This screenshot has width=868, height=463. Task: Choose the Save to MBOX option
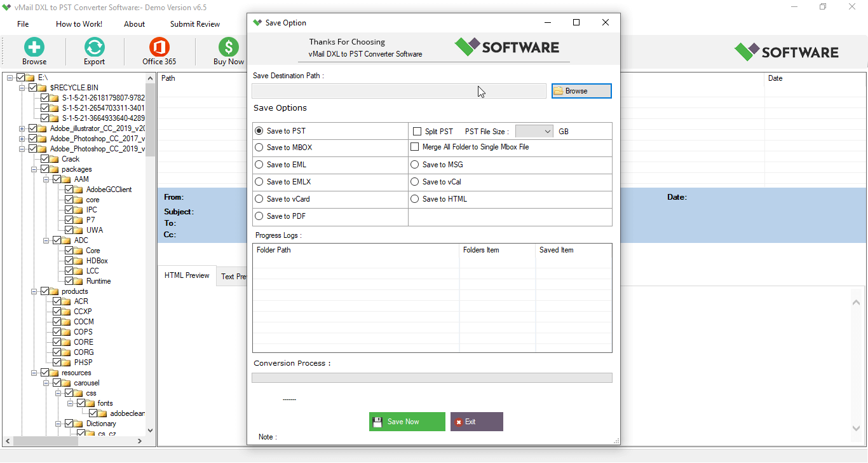[259, 148]
